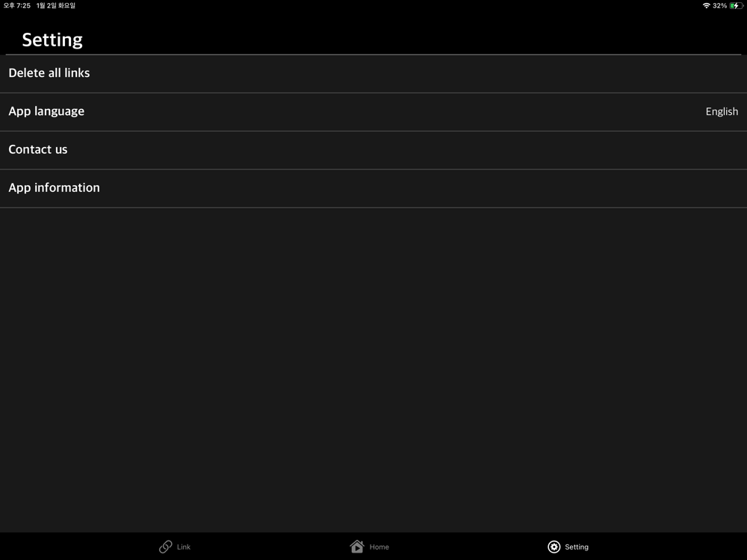Screen dimensions: 747x560
Task: Tap the 32% battery percentage text
Action: [x=719, y=6]
